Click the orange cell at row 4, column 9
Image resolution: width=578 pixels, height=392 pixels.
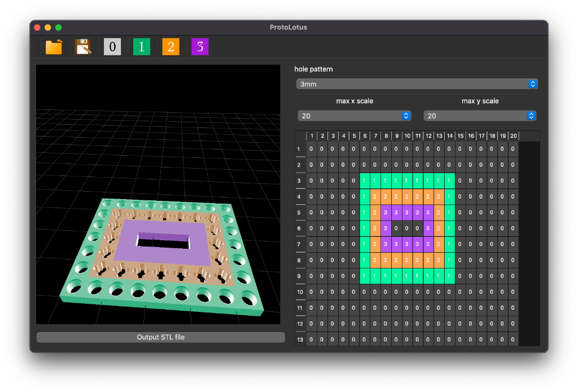396,197
